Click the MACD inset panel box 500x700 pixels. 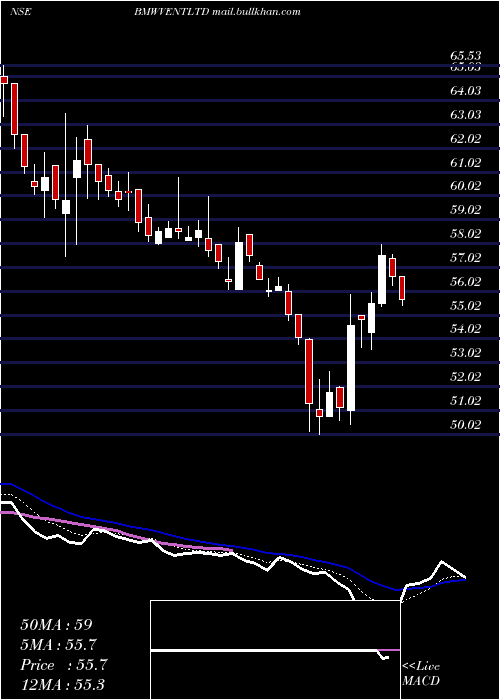pos(275,650)
